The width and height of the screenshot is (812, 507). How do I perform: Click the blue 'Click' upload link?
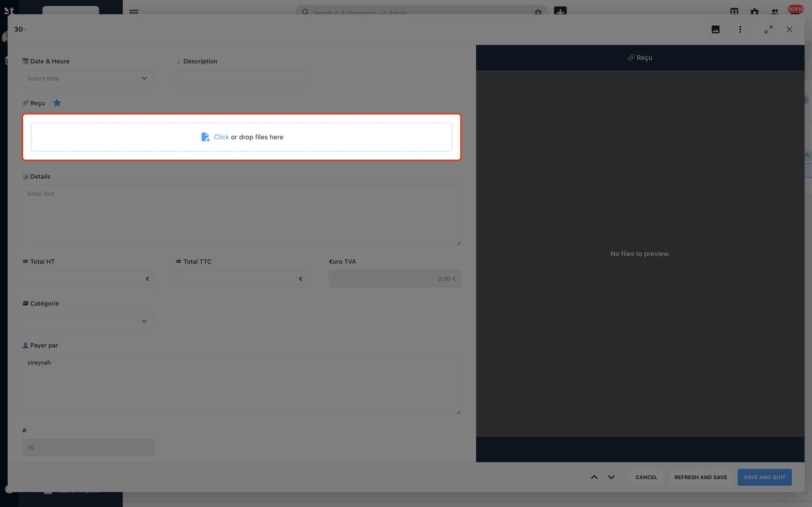(x=221, y=137)
